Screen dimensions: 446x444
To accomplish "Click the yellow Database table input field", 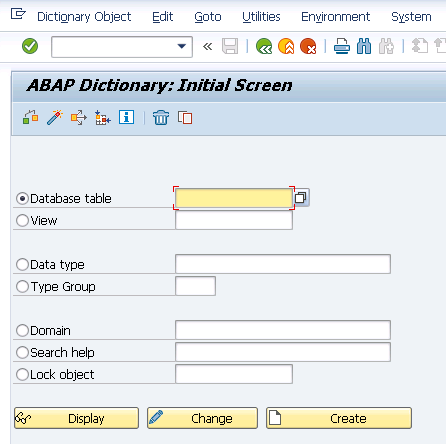I will pyautogui.click(x=234, y=198).
